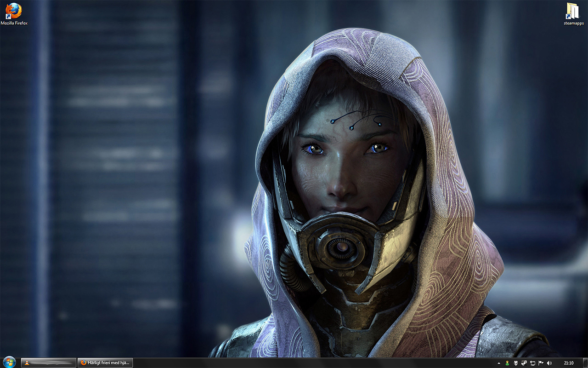Screen dimensions: 588x368
Task: Click the Firefox logo on the taskbar button
Action: coord(83,363)
